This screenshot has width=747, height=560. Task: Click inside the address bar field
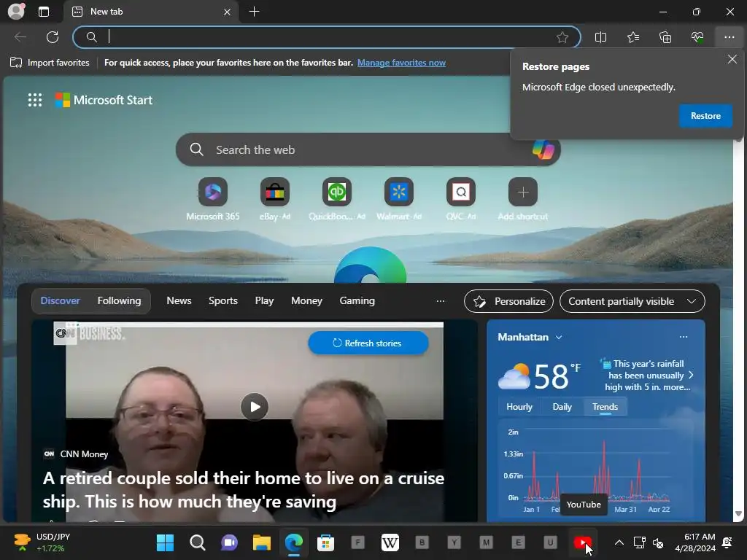326,37
